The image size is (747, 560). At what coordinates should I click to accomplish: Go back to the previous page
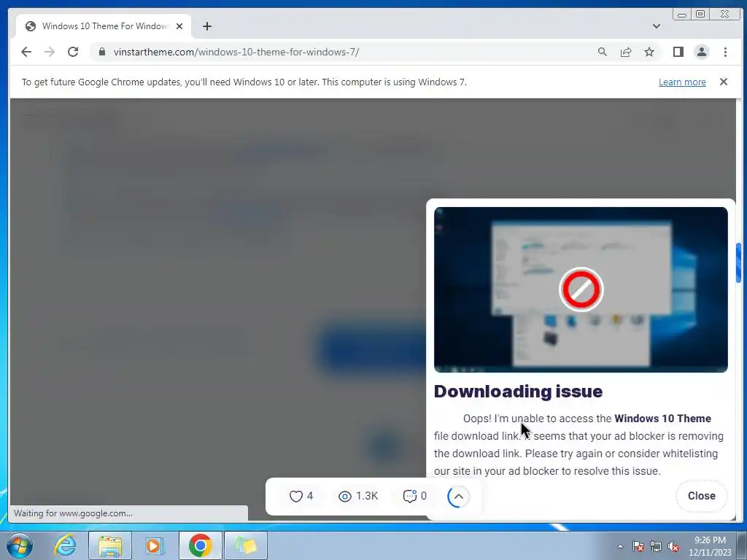[x=26, y=52]
